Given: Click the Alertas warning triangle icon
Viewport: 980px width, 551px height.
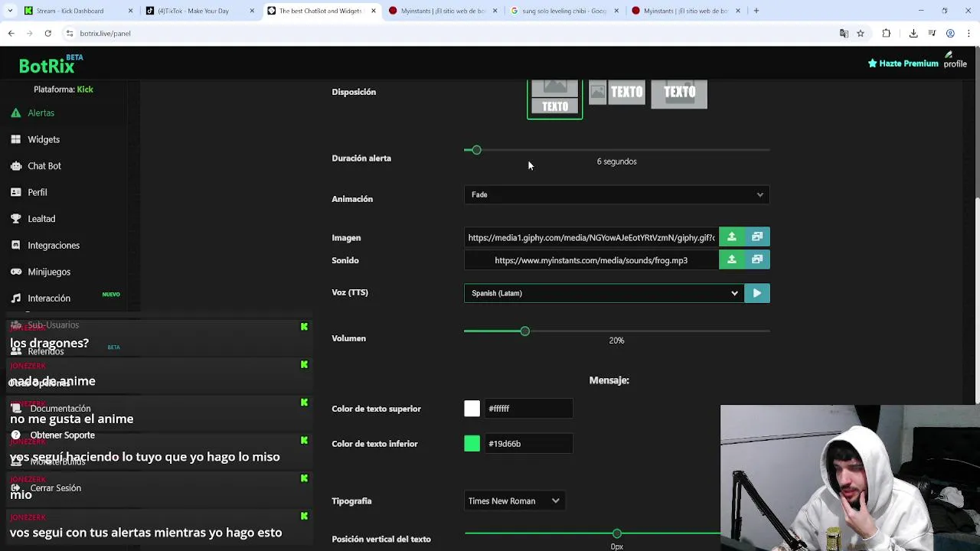Looking at the screenshot, I should (15, 112).
